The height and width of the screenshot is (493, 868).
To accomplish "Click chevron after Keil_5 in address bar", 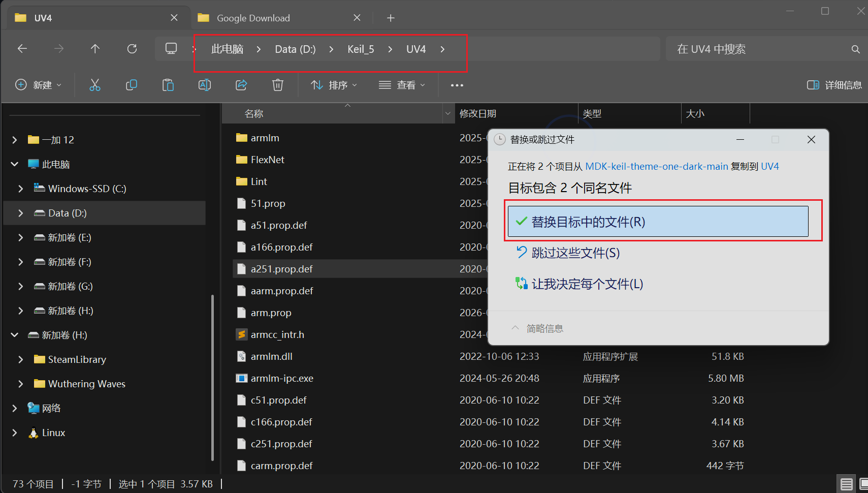I will [390, 49].
